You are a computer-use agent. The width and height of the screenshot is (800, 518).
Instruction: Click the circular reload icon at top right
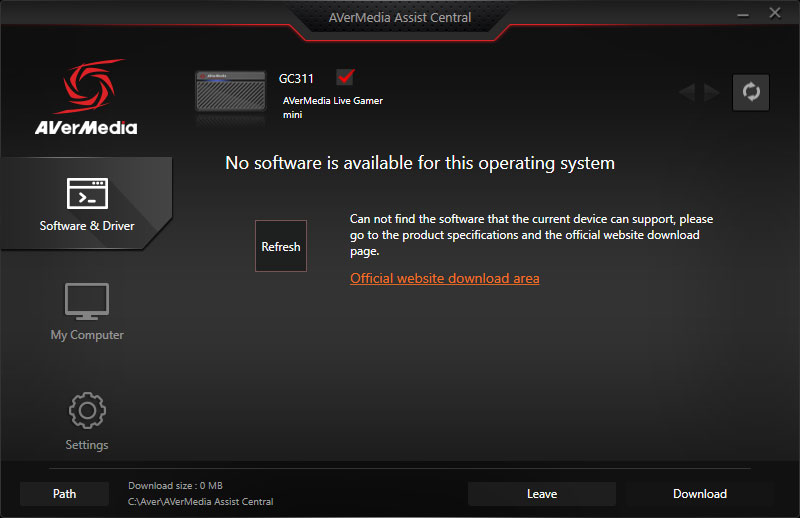click(751, 92)
